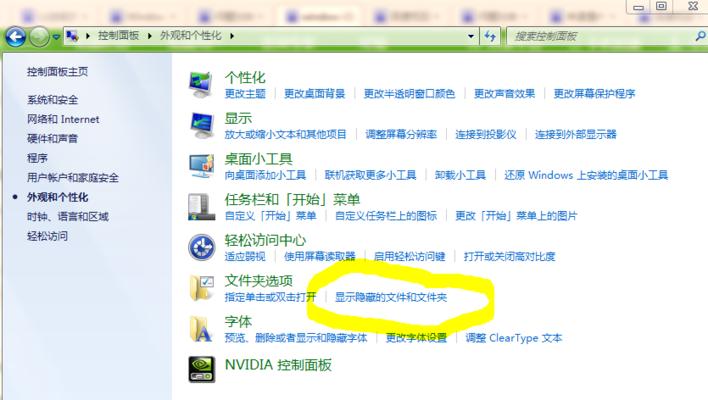Open the 字体 heading
The width and height of the screenshot is (708, 400).
238,322
